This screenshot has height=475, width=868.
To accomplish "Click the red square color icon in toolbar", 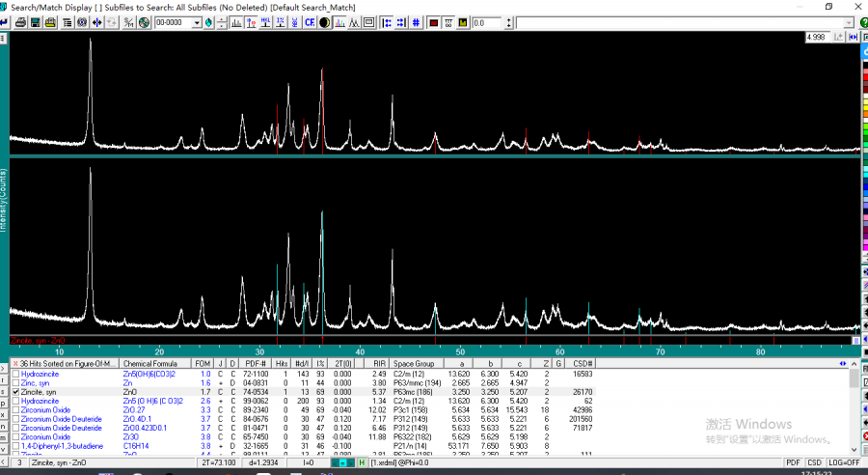I will [x=434, y=22].
